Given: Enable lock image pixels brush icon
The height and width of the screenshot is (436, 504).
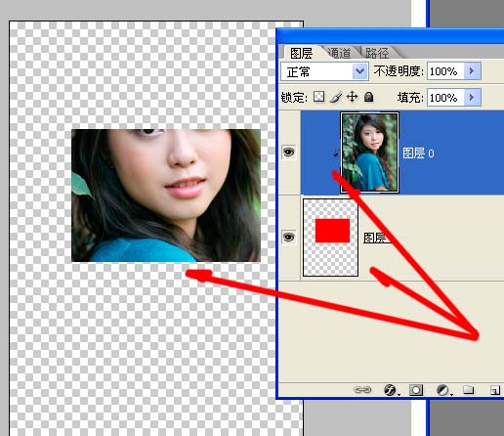Looking at the screenshot, I should point(336,97).
